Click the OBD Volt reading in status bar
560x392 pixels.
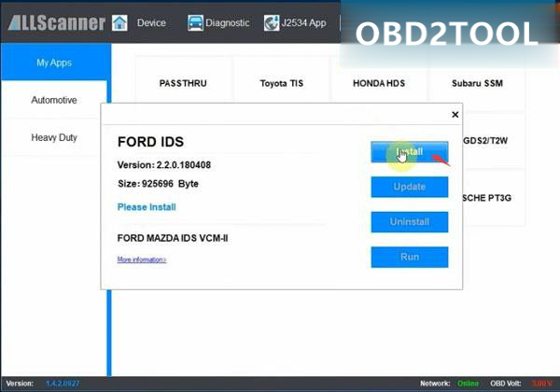point(541,384)
